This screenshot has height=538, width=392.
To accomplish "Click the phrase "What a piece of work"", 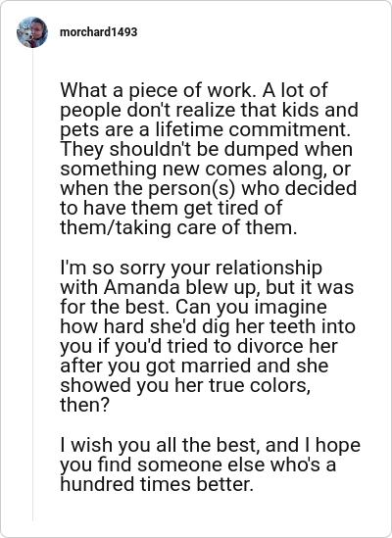I will [x=156, y=90].
